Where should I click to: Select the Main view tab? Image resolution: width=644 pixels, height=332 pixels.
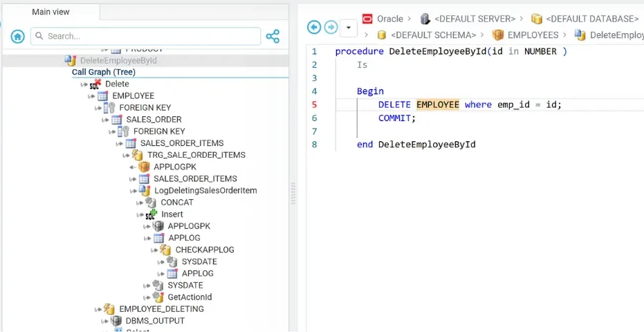coord(51,12)
